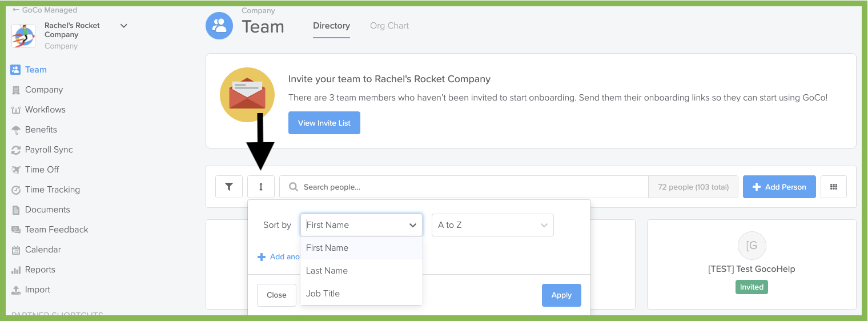Open Calendar in the sidebar
This screenshot has height=321, width=868.
click(x=43, y=250)
